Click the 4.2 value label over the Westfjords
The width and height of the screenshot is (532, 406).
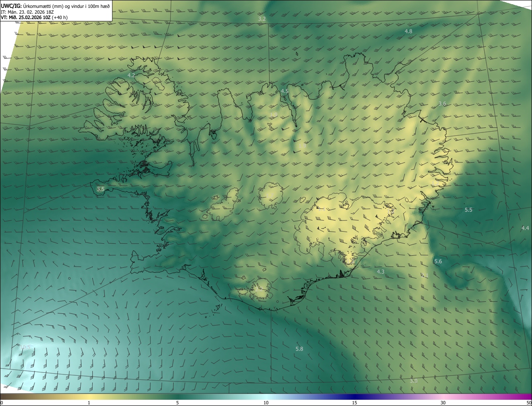click(x=131, y=76)
